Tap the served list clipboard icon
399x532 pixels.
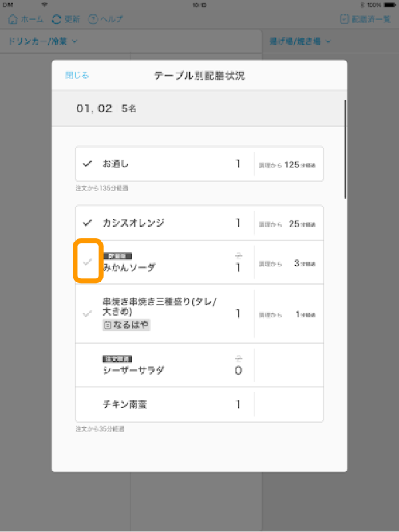coord(344,19)
